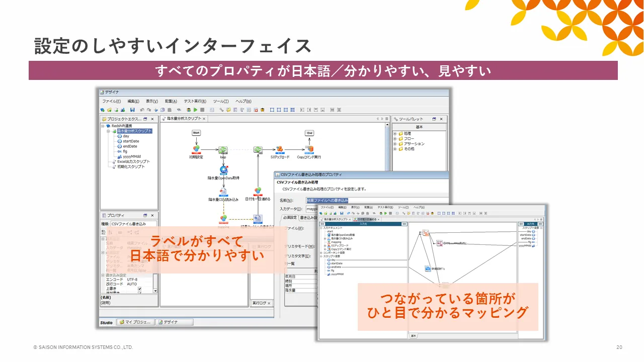Expand S3アップロード in the mapping input tree
This screenshot has height=362, width=644.
pyautogui.click(x=325, y=245)
